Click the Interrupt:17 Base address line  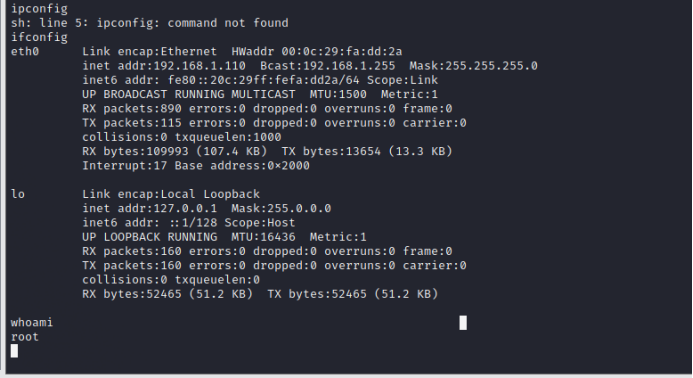[x=196, y=166]
